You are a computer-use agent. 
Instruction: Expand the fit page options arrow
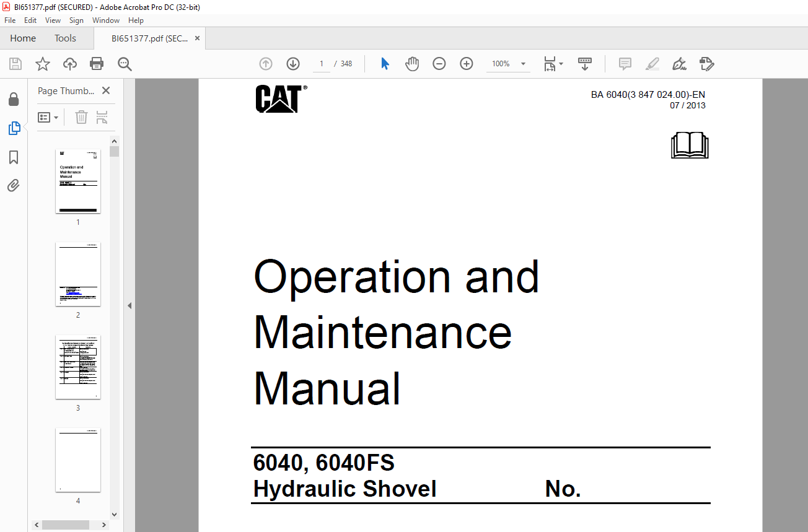tap(561, 64)
